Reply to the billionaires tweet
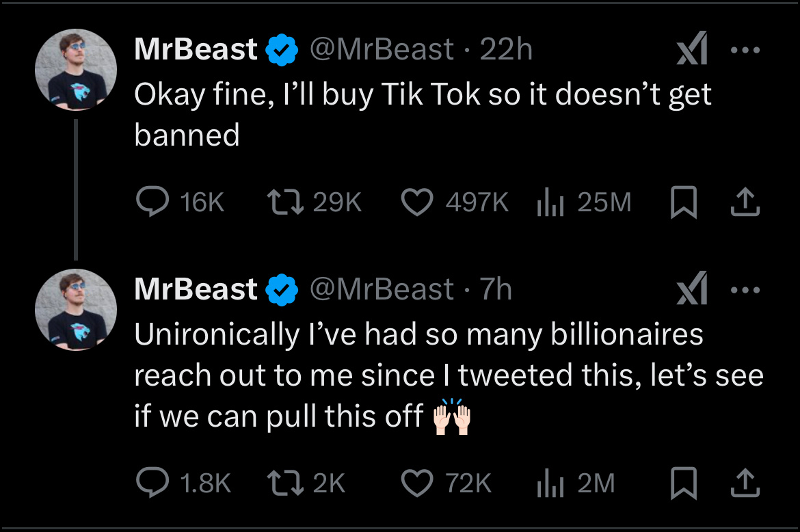The image size is (800, 532). (x=152, y=483)
